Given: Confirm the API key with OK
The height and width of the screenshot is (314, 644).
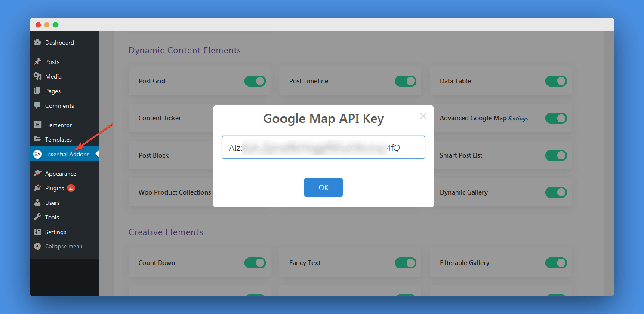Looking at the screenshot, I should (x=323, y=187).
